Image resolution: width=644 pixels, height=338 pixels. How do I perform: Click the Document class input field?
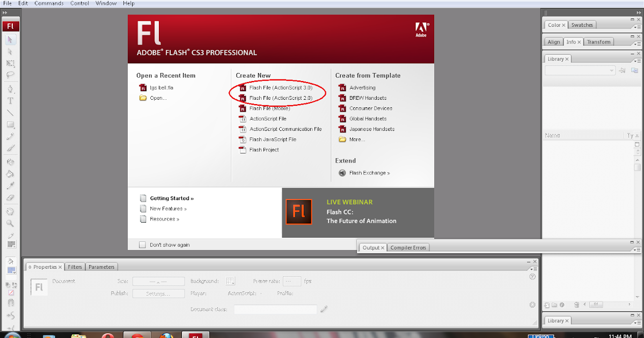[x=275, y=309]
